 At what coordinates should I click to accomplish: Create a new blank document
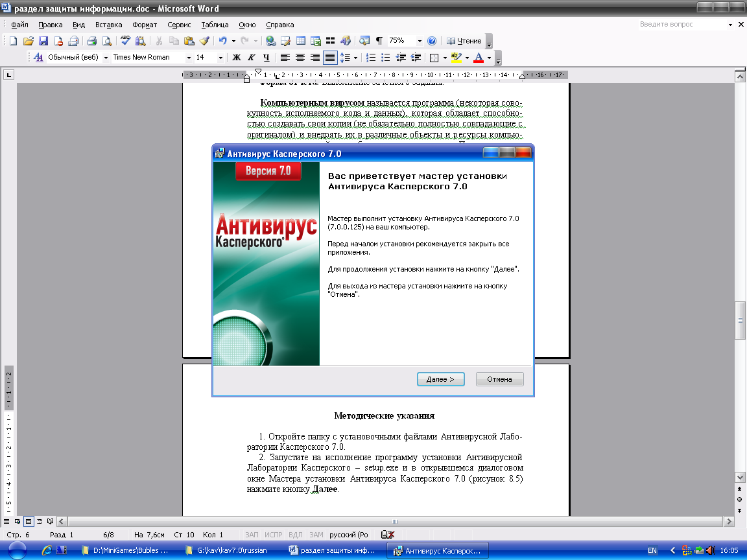14,41
